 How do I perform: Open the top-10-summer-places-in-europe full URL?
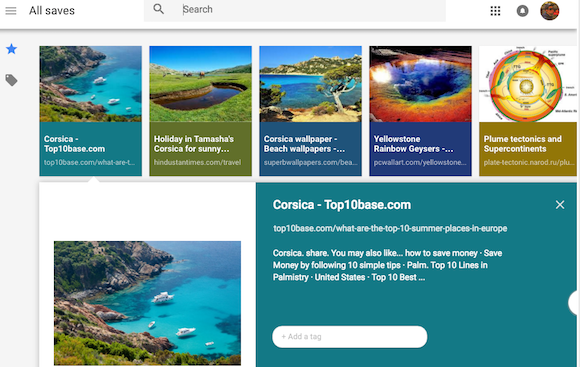[x=390, y=228]
